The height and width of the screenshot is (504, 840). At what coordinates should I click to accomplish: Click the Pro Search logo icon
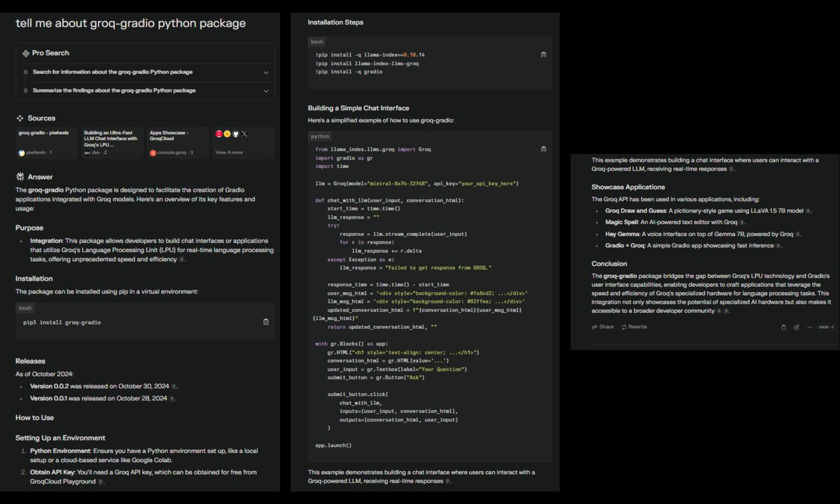(x=25, y=53)
